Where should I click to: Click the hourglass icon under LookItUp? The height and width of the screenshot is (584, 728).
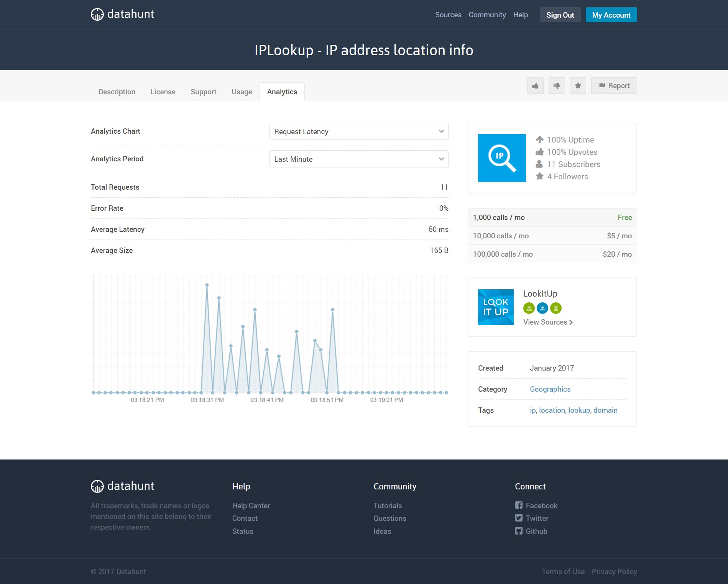(x=556, y=308)
